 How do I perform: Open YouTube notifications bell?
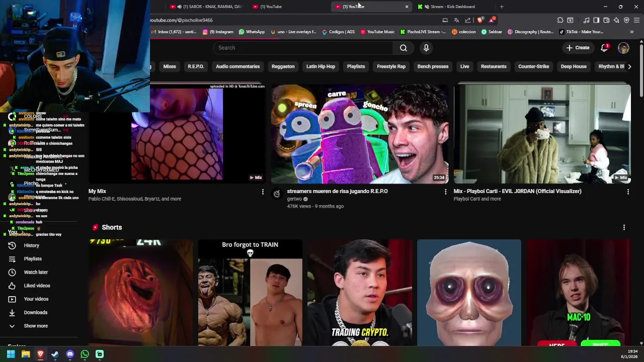(604, 48)
